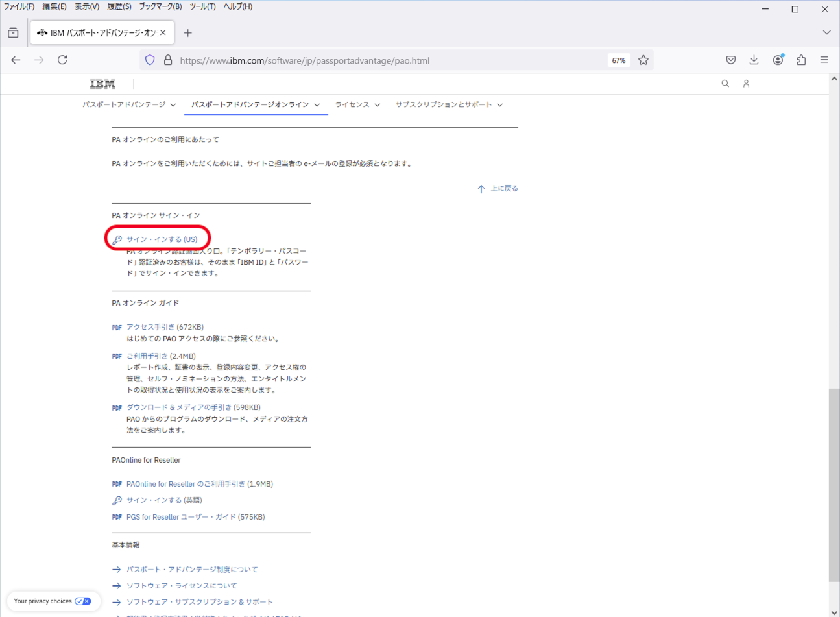Click the padlock site security icon
Viewport: 840px width, 617px height.
tap(167, 60)
